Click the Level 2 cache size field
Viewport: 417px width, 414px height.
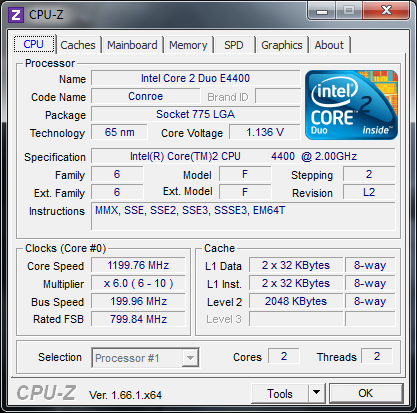point(296,301)
